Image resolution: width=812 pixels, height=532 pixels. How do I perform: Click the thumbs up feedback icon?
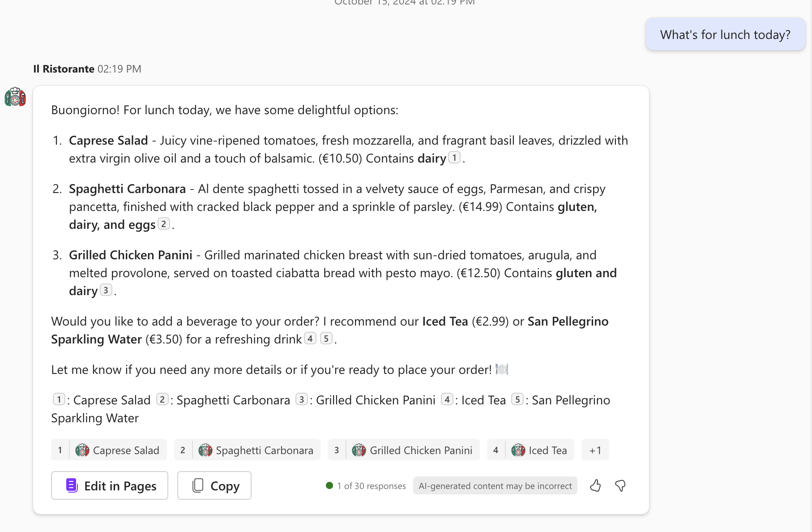click(x=595, y=485)
